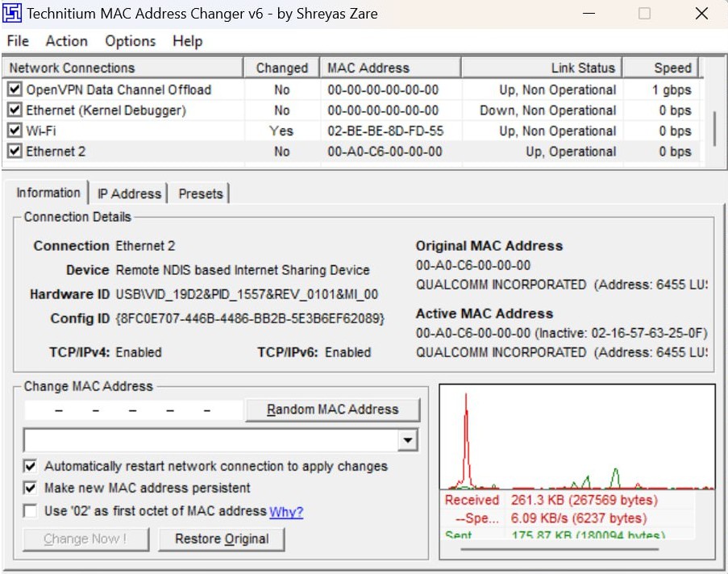Click the Technitium app icon in title bar

pyautogui.click(x=11, y=13)
